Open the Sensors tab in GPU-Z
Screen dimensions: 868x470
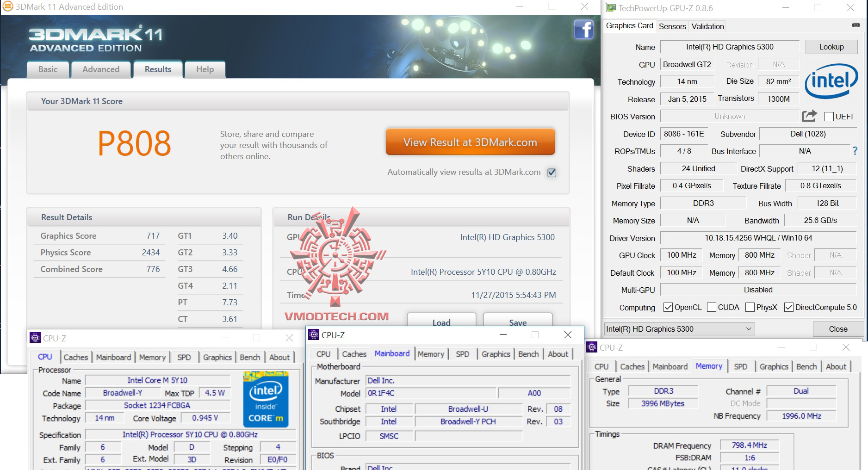pos(672,26)
